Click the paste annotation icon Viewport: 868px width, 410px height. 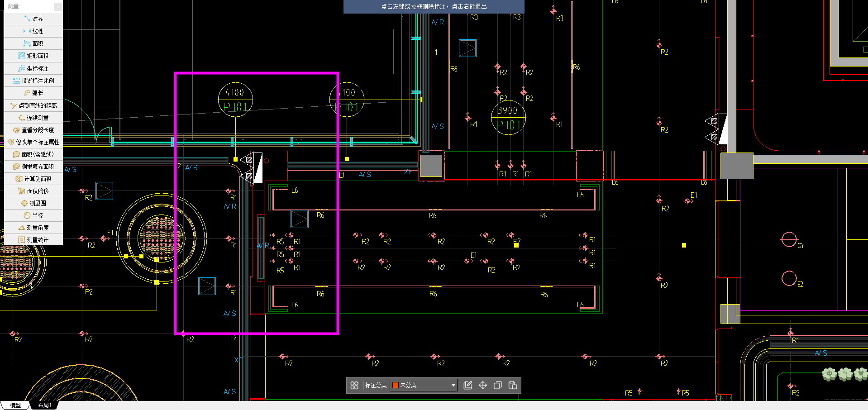click(513, 385)
